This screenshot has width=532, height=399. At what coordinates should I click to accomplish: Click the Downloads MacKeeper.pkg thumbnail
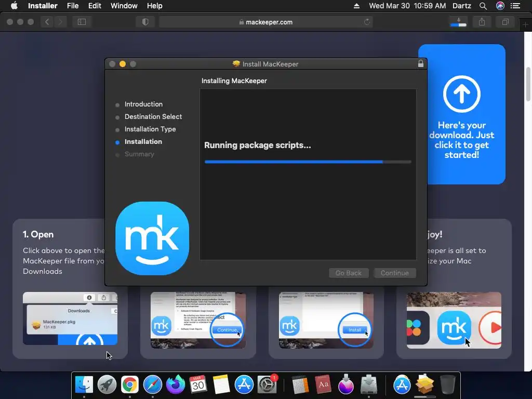tap(70, 318)
